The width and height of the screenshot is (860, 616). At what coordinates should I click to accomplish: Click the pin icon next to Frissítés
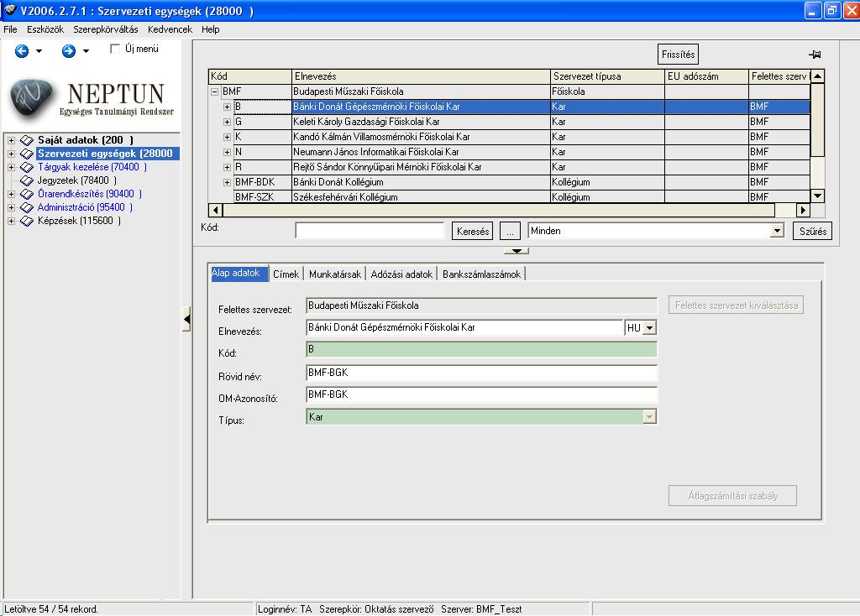(x=815, y=55)
